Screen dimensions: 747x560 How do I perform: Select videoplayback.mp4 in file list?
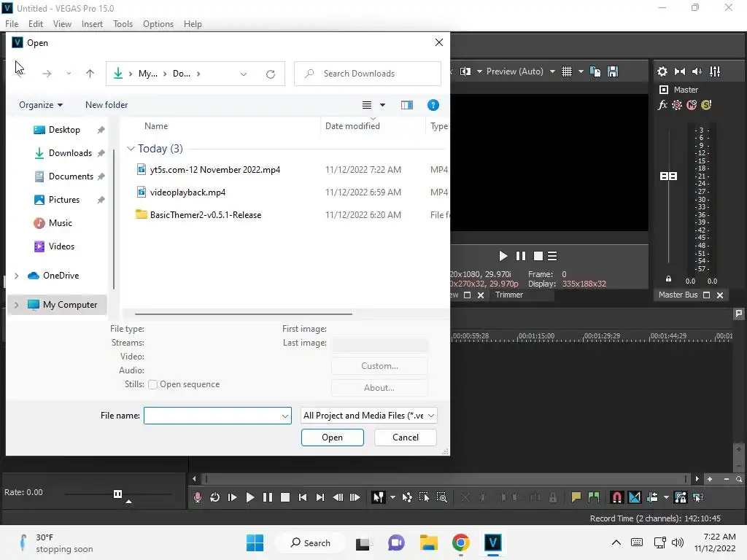[187, 192]
